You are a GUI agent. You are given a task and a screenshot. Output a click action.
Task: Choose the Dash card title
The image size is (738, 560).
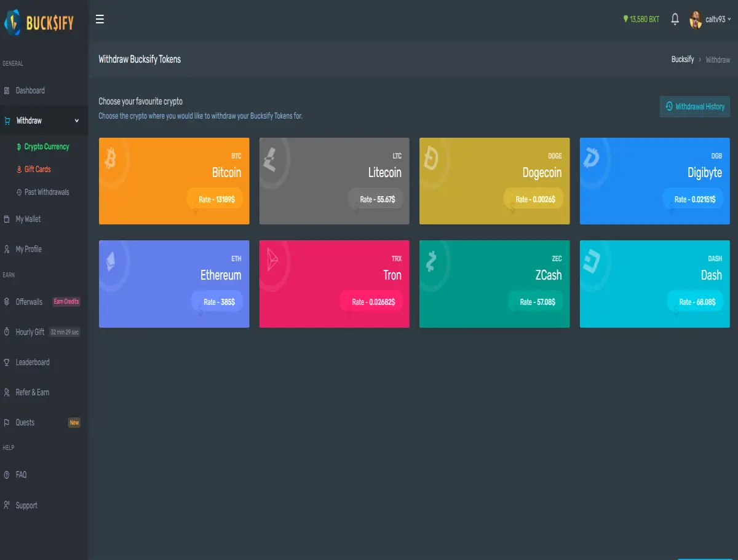[712, 275]
